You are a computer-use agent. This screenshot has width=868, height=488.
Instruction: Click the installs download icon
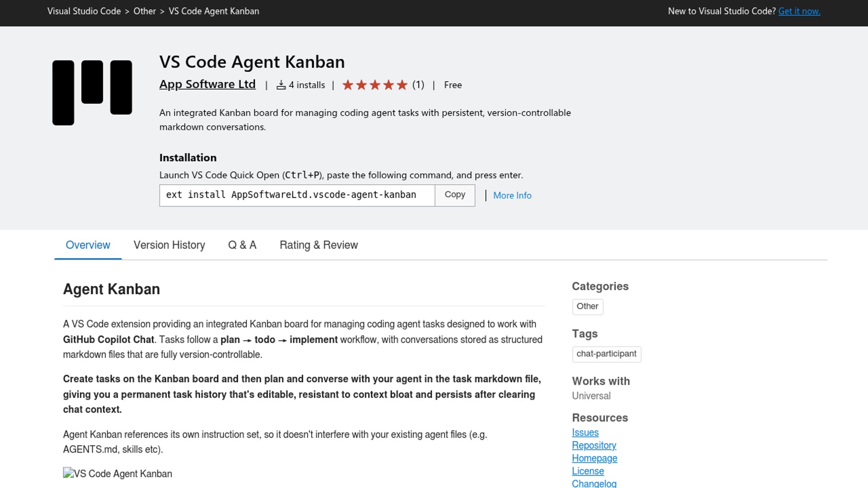pyautogui.click(x=281, y=85)
